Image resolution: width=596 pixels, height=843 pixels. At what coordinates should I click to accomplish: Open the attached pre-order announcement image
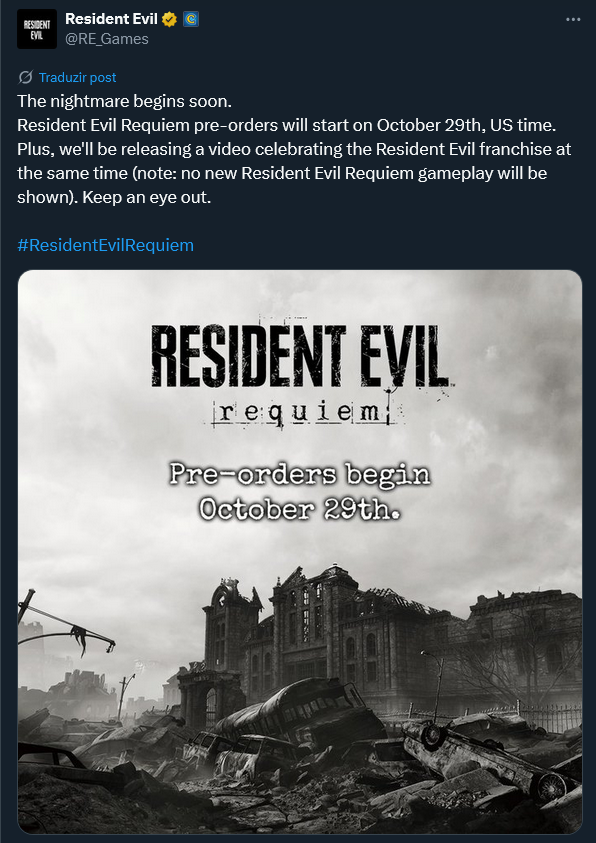[x=300, y=552]
